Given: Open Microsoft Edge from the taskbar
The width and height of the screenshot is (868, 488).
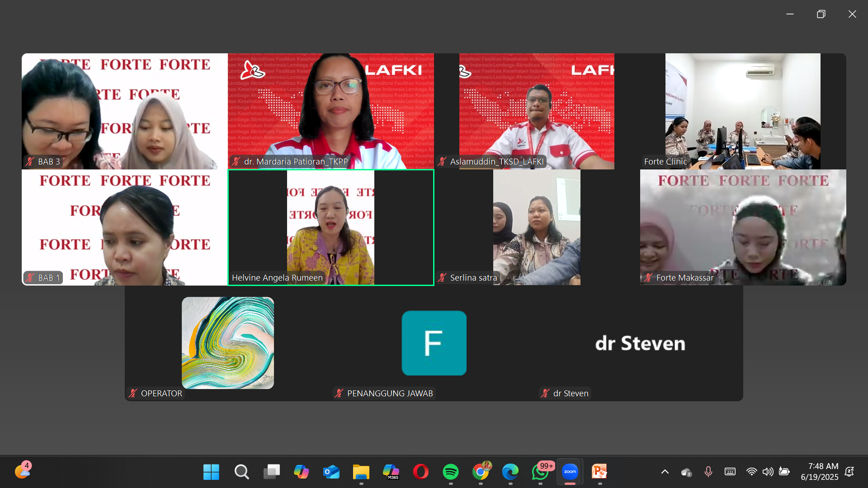Looking at the screenshot, I should tap(510, 472).
